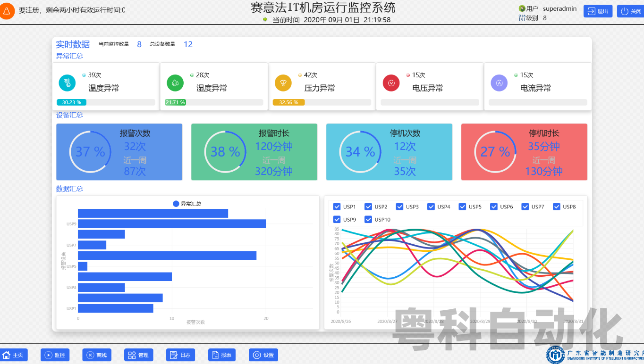Click the red voltage anomaly icon
This screenshot has width=644, height=364.
click(391, 83)
